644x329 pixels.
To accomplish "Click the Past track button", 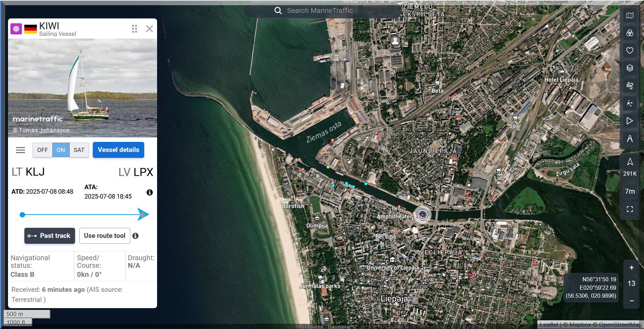I will tap(50, 236).
